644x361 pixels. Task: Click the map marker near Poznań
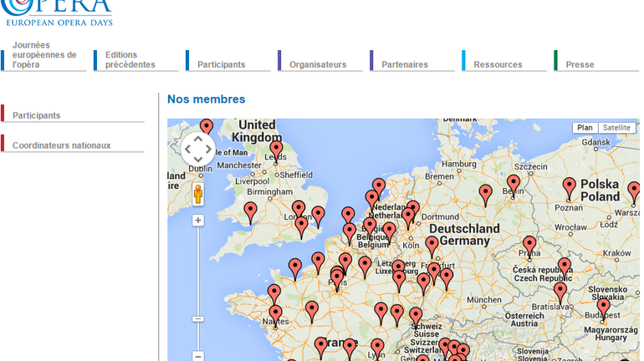[x=570, y=187]
